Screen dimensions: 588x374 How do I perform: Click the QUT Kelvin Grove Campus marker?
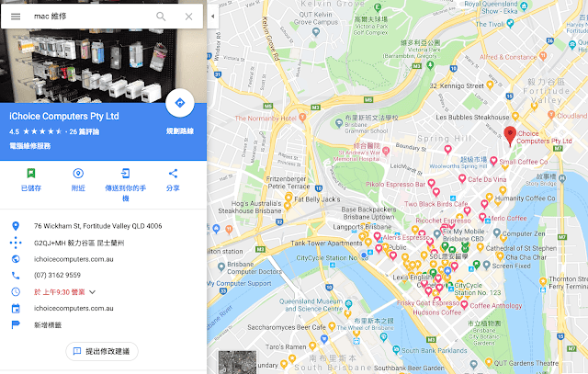(316, 32)
